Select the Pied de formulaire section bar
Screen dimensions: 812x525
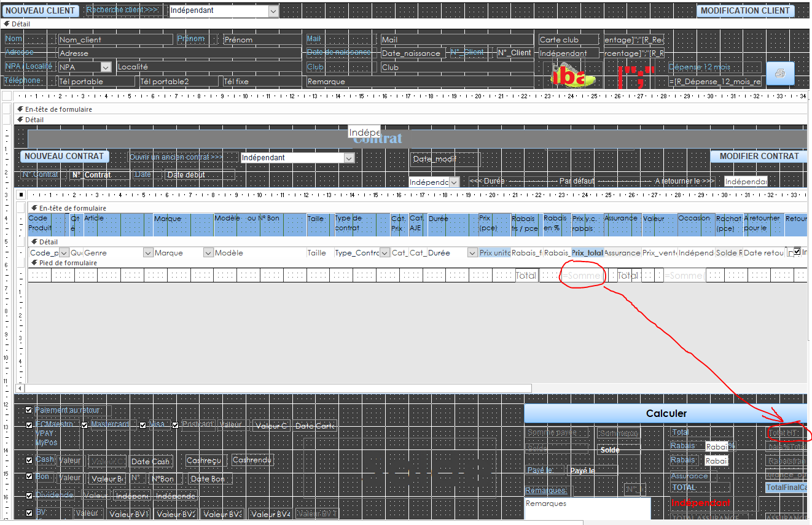[x=418, y=263]
